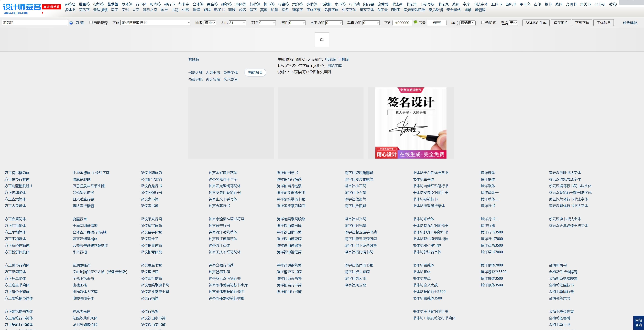Open the 样式 style dropdown
Image resolution: width=644 pixels, height=330 pixels.
(x=467, y=23)
